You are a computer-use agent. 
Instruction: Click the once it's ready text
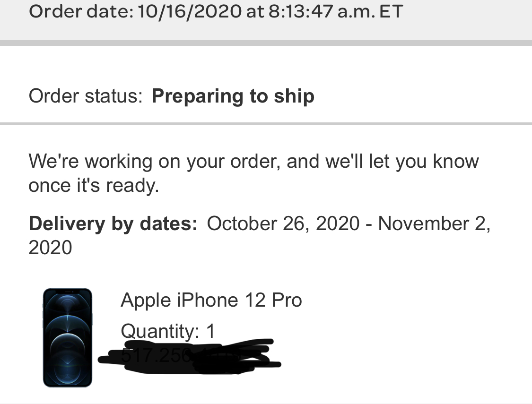coord(94,185)
